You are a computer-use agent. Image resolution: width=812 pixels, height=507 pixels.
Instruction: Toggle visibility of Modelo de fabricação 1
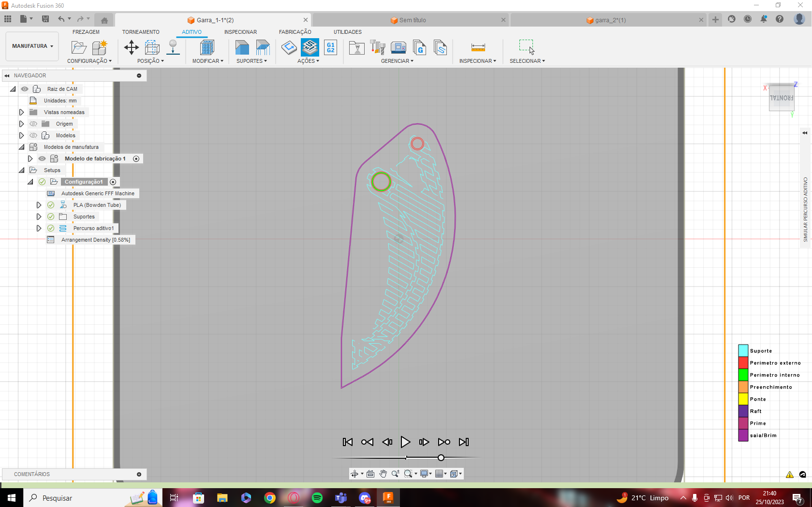[x=42, y=159]
